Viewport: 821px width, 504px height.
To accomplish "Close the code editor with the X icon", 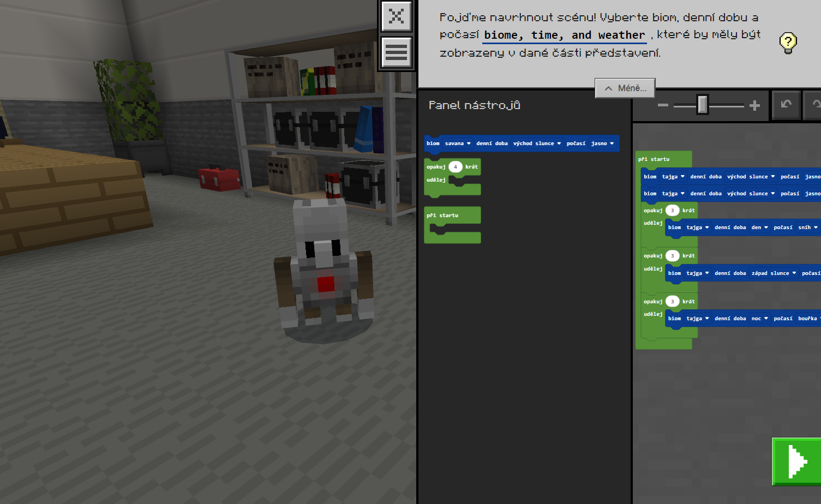I will click(x=397, y=16).
